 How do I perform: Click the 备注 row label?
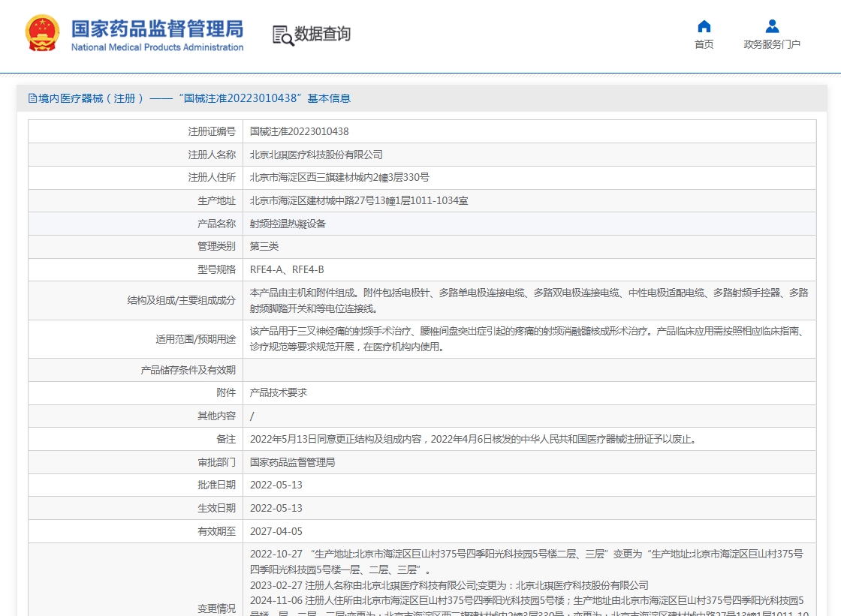(226, 439)
